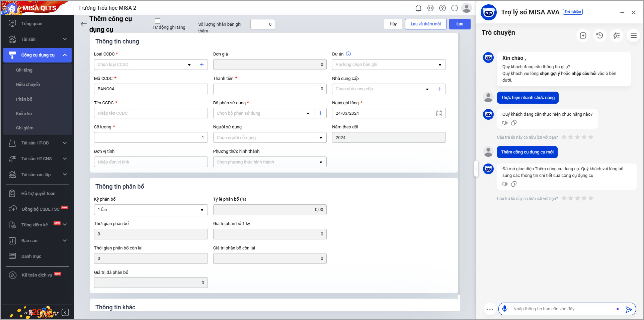Click the Lưu button

(x=460, y=24)
